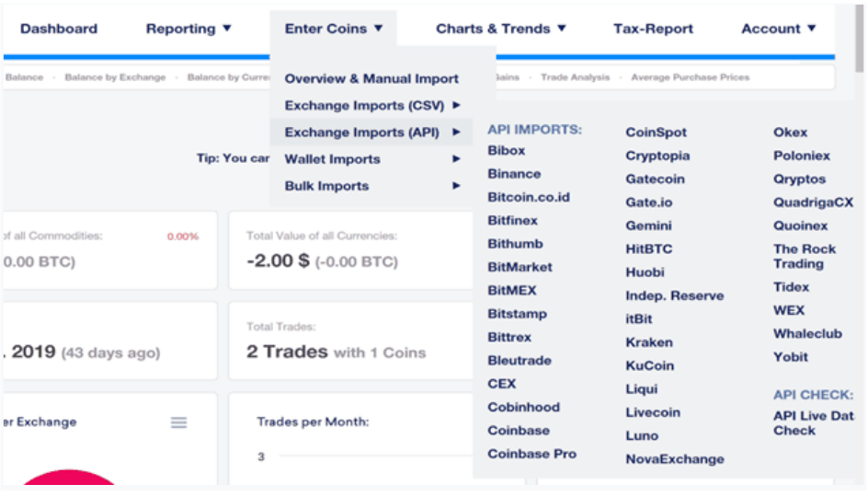The image size is (868, 496).
Task: Click the page vertical scrollbar
Action: 859,39
